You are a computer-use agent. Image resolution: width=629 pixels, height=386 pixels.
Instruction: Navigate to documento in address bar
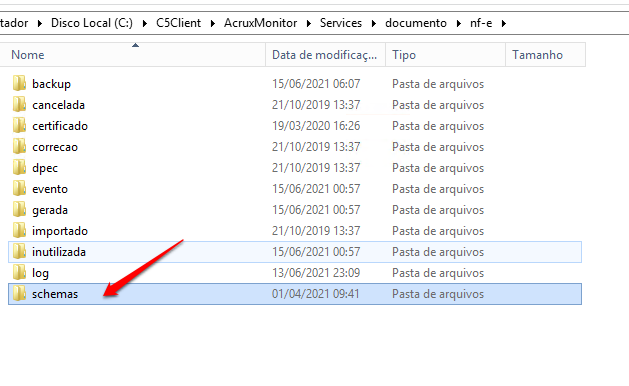point(416,23)
